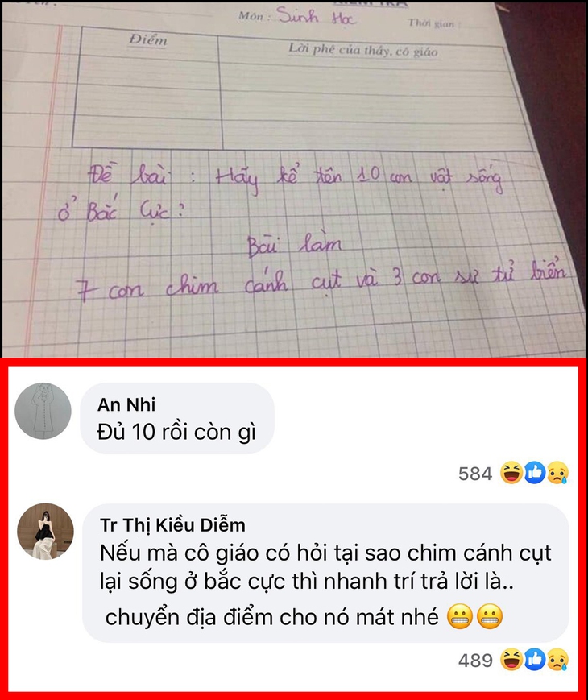The width and height of the screenshot is (588, 700).
Task: Click the 'Lời phê của thầy, cô giáo' header
Action: pyautogui.click(x=363, y=50)
